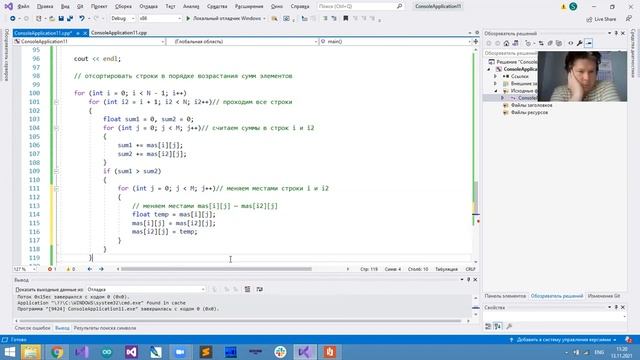Open Google Chrome from the taskbar
640x360 pixels.
(x=57, y=352)
